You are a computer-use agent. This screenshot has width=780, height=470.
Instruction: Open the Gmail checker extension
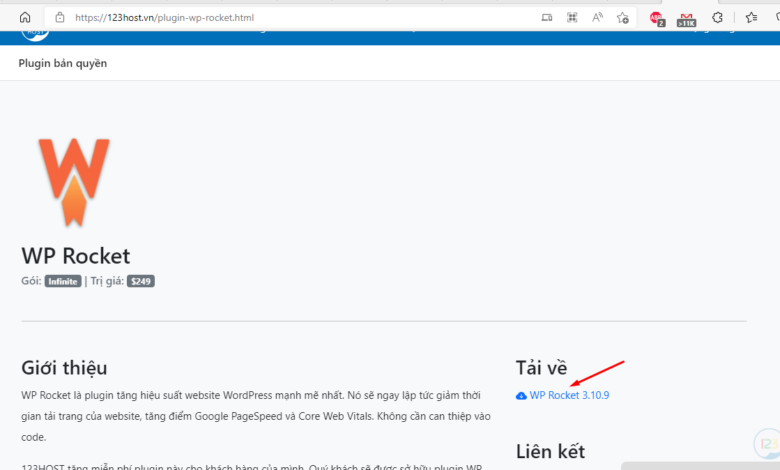point(686,19)
